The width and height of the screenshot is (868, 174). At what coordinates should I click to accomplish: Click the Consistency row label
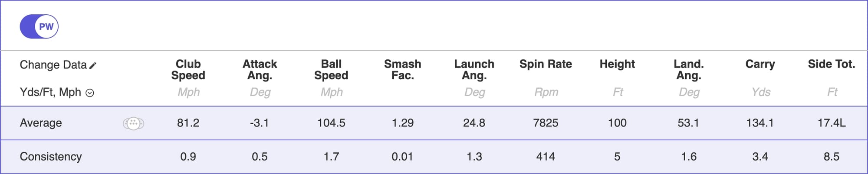(x=51, y=156)
